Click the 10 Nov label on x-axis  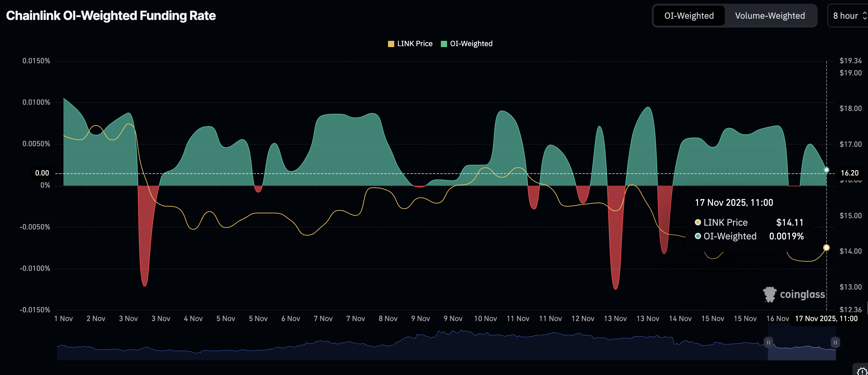pyautogui.click(x=485, y=319)
